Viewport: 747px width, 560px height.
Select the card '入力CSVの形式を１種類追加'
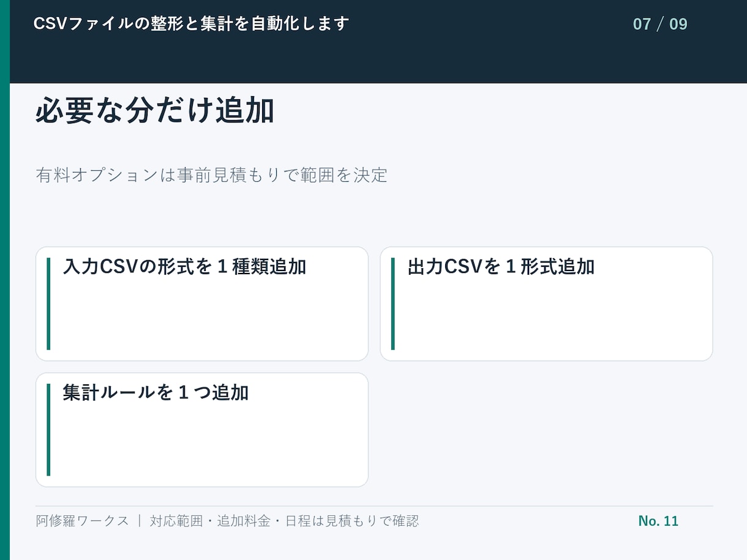point(202,304)
